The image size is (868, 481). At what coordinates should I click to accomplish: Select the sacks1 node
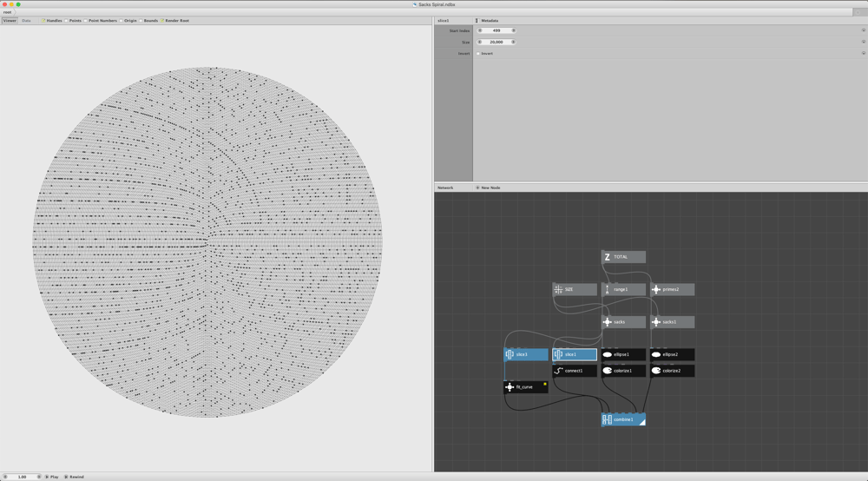click(672, 321)
